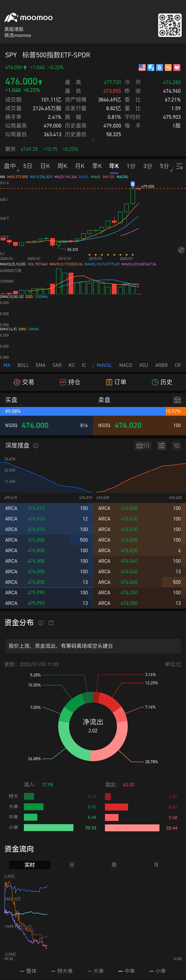The height and width of the screenshot is (980, 186).
Task: Select the EMA indicator
Action: [x=40, y=365]
